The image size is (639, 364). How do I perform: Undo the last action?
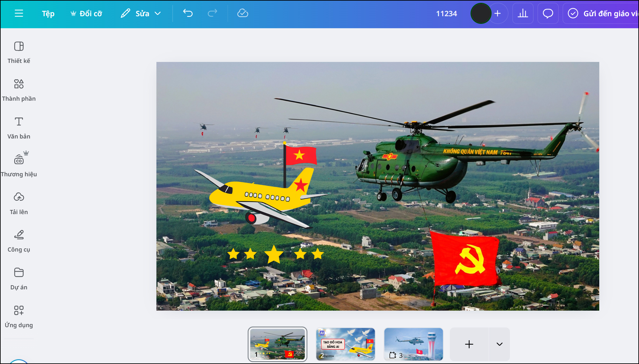tap(188, 13)
